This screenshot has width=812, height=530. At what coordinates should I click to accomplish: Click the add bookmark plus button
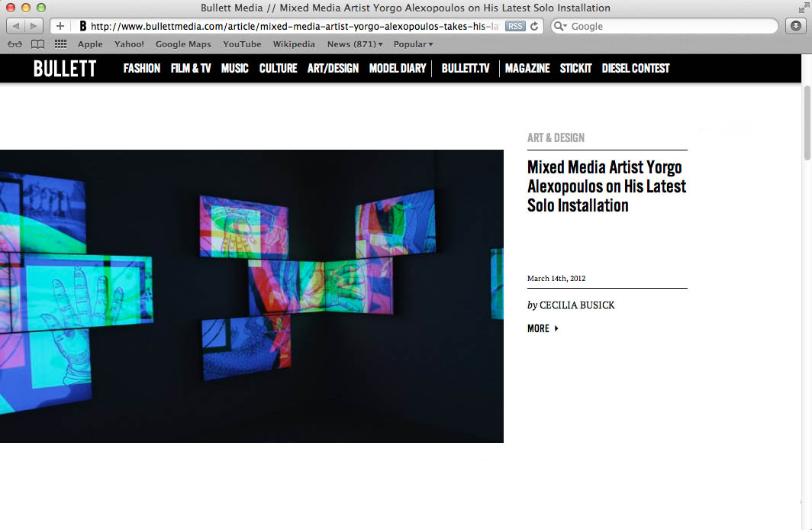pos(60,26)
